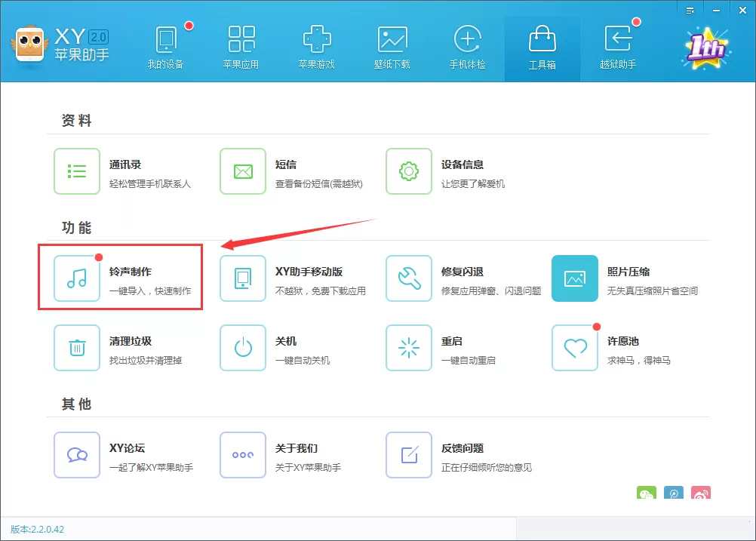Click the blue Tencent Weibo share icon

tap(674, 493)
